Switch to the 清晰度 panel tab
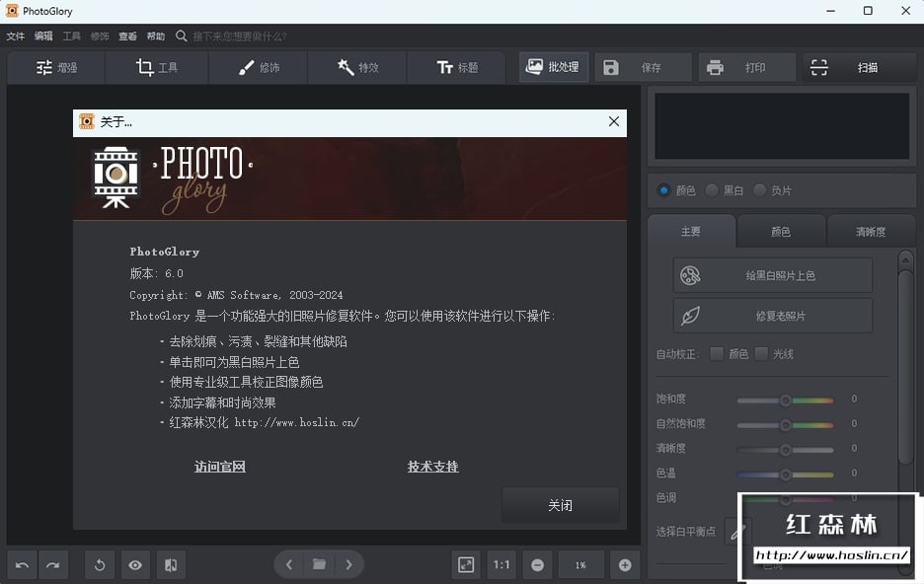 coord(871,232)
